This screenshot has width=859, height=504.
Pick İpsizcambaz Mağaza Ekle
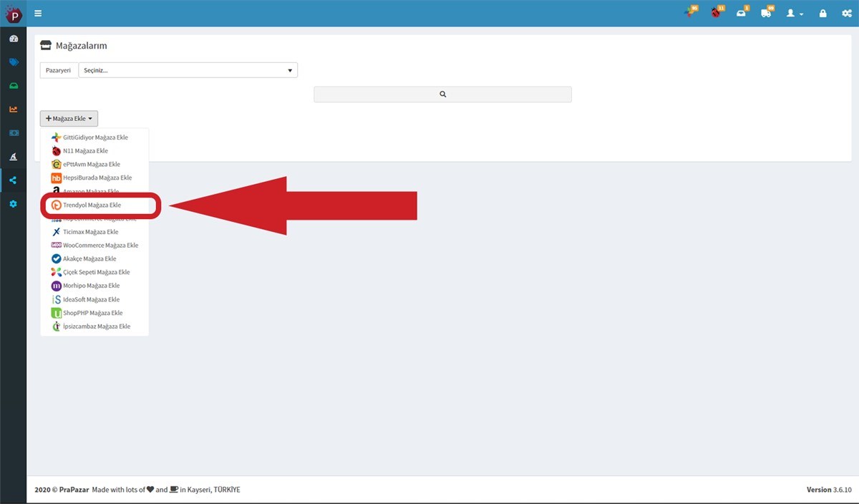click(91, 326)
